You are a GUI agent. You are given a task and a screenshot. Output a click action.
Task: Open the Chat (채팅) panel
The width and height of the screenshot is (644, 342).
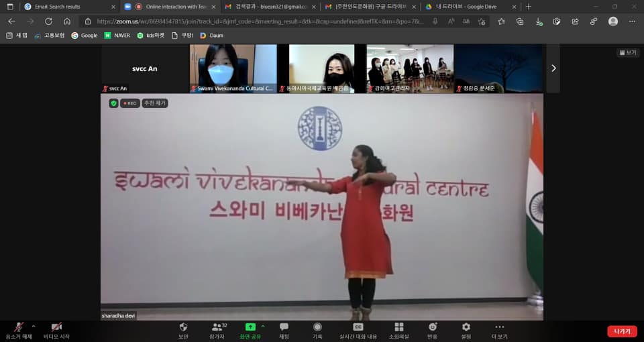coord(284,327)
